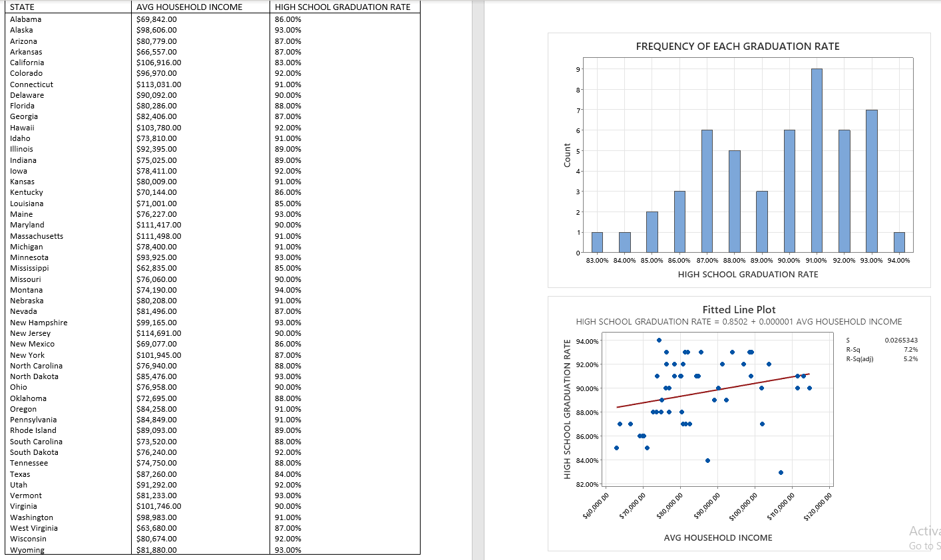This screenshot has width=941, height=560.
Task: Click the scatter point at 83.00% graduation rate
Action: [x=781, y=472]
